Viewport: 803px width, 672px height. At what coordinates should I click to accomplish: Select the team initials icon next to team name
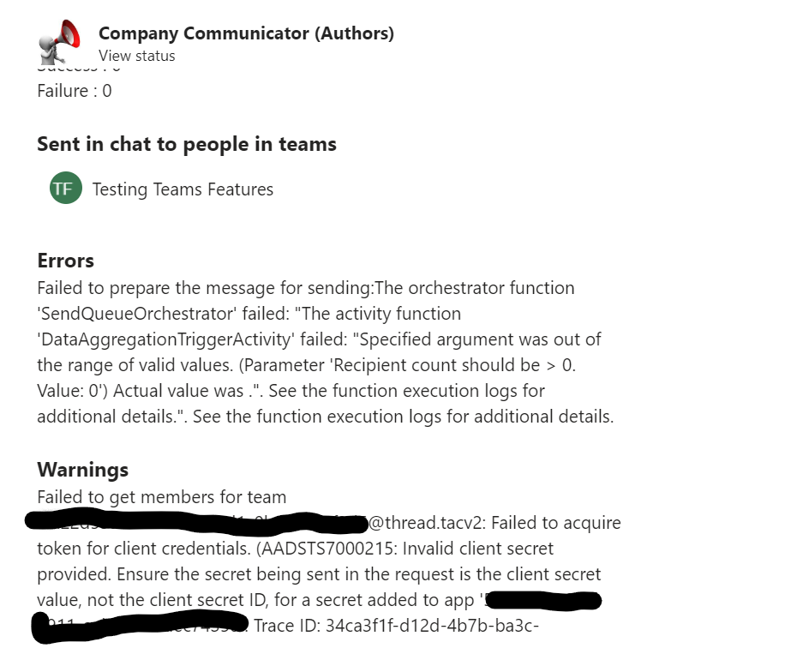coord(65,189)
